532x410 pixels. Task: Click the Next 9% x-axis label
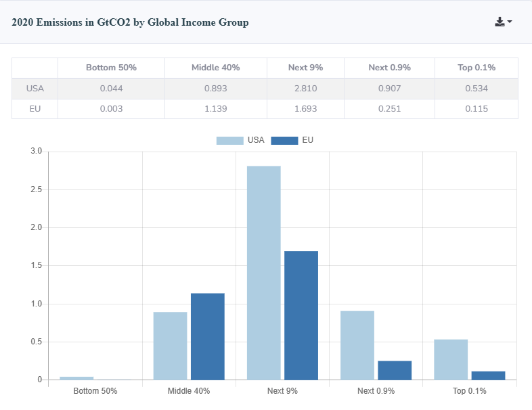coord(282,391)
